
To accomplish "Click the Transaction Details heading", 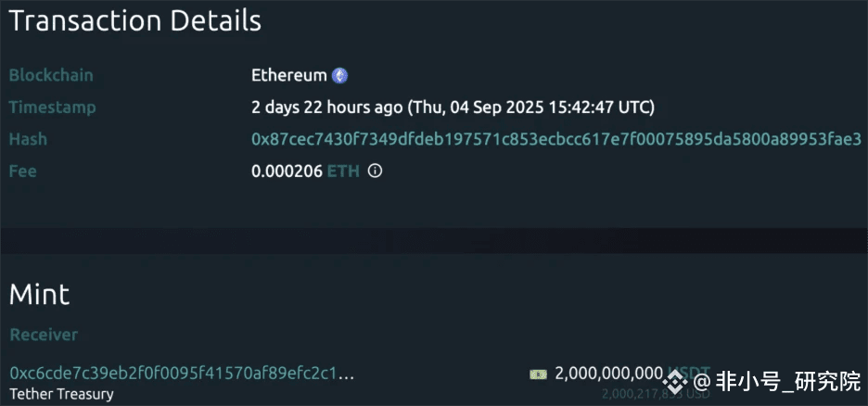I will [134, 20].
